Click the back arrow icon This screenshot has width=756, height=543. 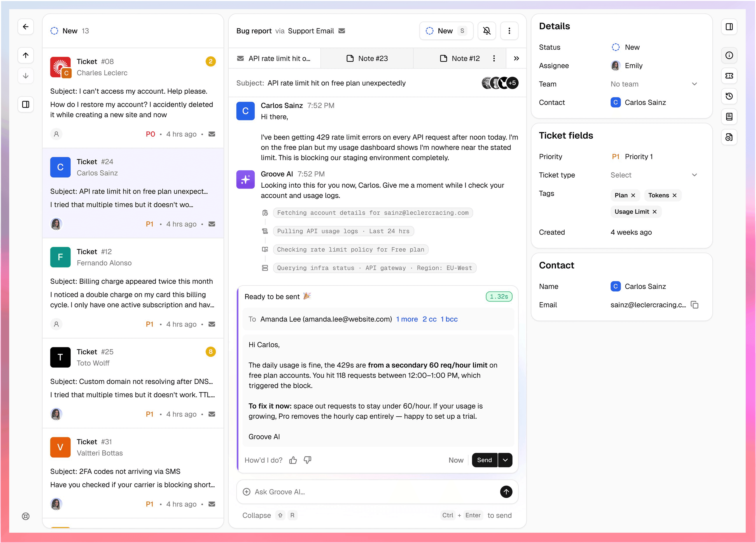(x=26, y=27)
